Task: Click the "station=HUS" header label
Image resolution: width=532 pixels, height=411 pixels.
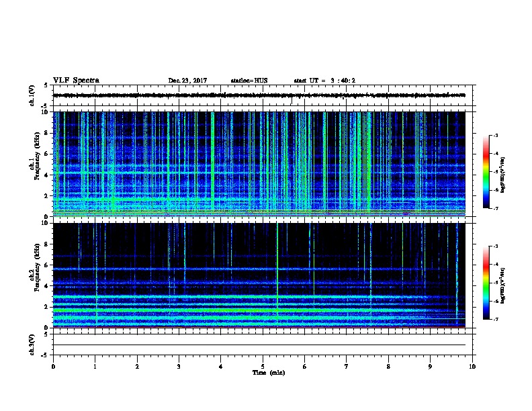Action: (x=249, y=81)
